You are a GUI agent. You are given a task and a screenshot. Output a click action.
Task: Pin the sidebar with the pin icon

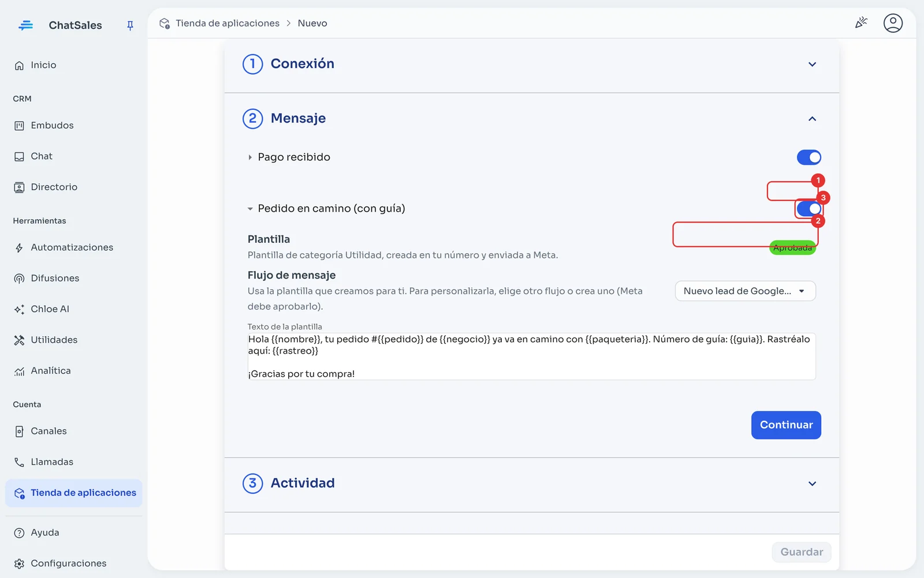(x=130, y=25)
